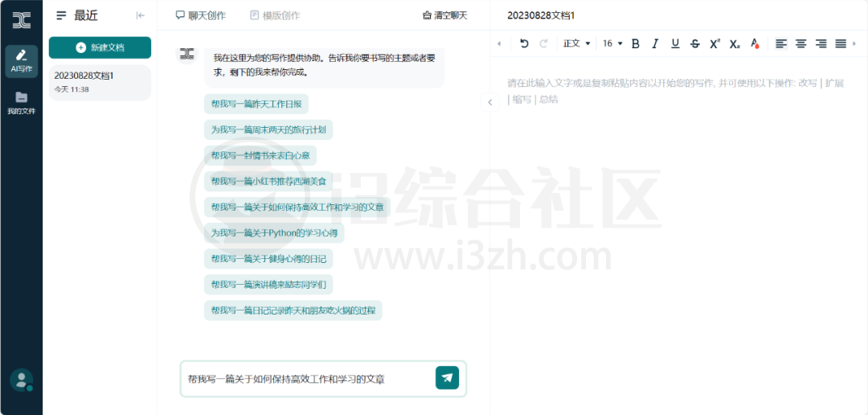Choose the 吃火锅的过程 diary suggestion

click(x=293, y=310)
